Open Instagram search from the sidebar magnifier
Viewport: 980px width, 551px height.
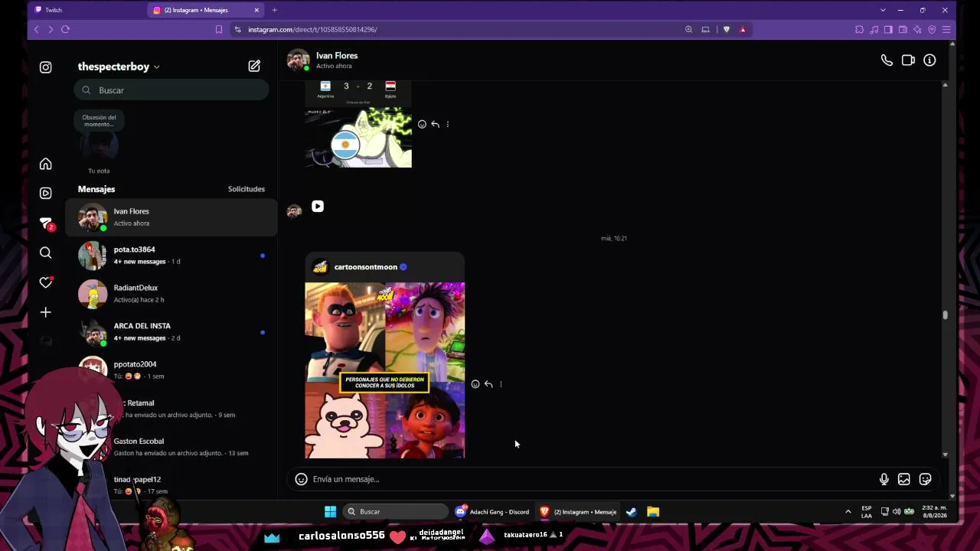tap(46, 253)
